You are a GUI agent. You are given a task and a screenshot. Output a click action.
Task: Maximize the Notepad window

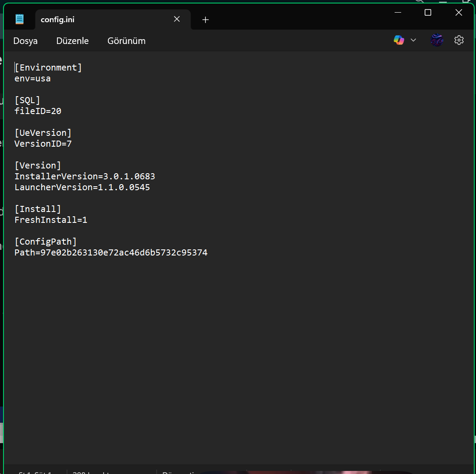click(428, 13)
